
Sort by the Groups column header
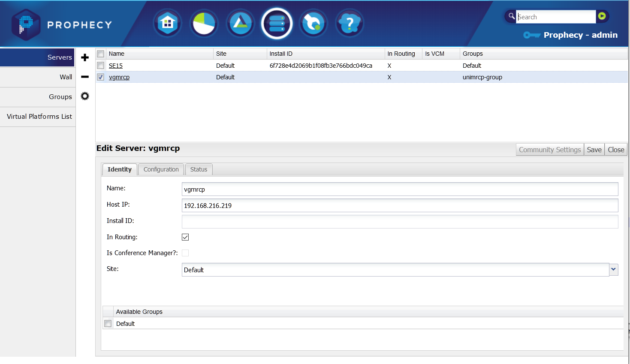[x=544, y=54]
